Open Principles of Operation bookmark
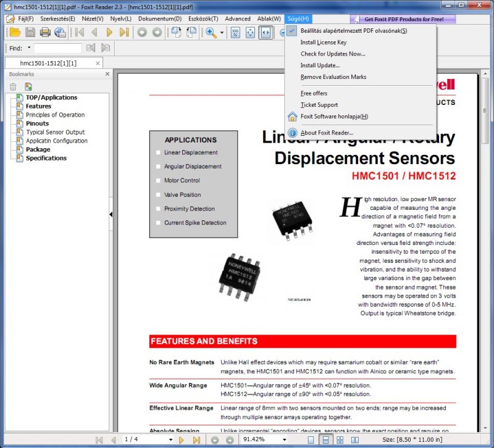Image resolution: width=494 pixels, height=448 pixels. click(55, 115)
